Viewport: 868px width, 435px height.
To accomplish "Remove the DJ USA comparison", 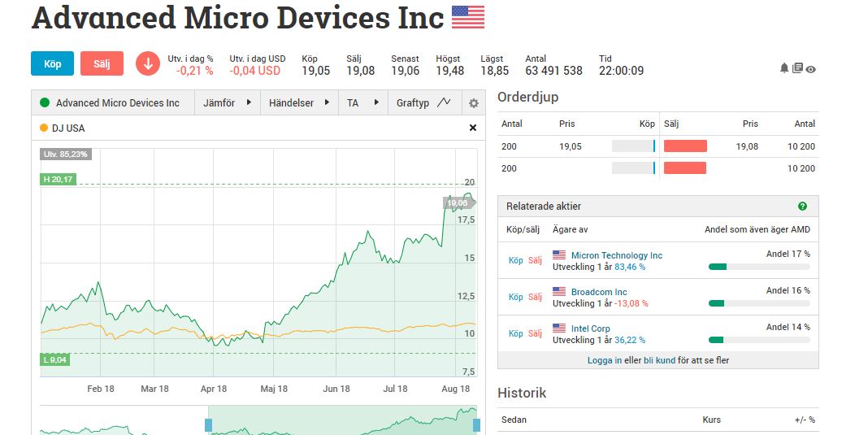I will pyautogui.click(x=473, y=128).
